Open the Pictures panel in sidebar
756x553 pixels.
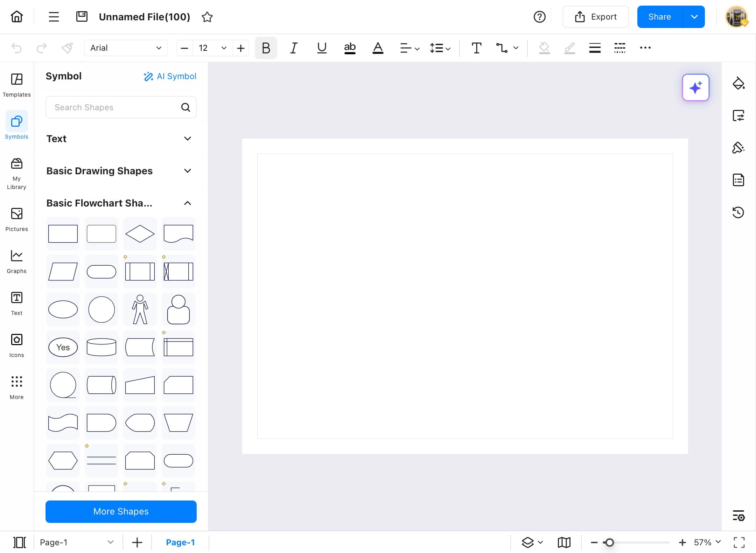point(16,219)
